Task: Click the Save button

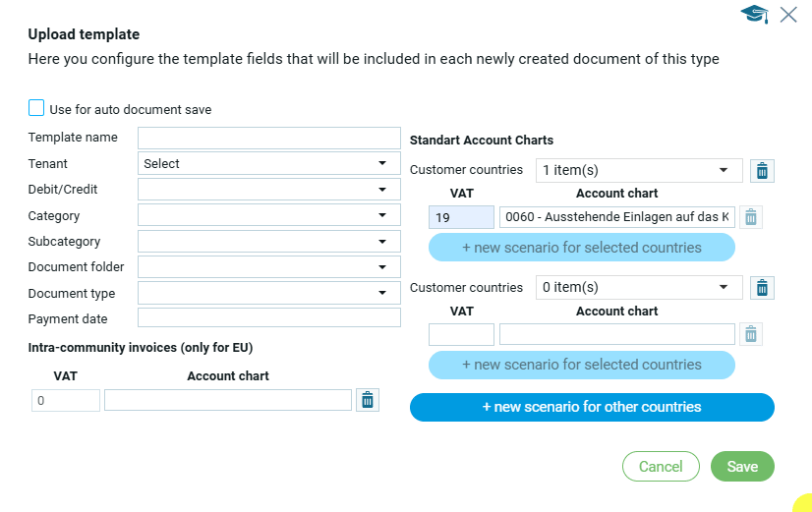Action: pyautogui.click(x=742, y=467)
